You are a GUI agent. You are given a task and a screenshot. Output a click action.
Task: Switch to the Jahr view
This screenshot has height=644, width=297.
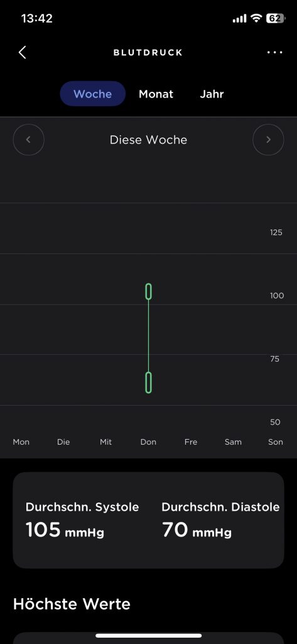click(x=212, y=94)
